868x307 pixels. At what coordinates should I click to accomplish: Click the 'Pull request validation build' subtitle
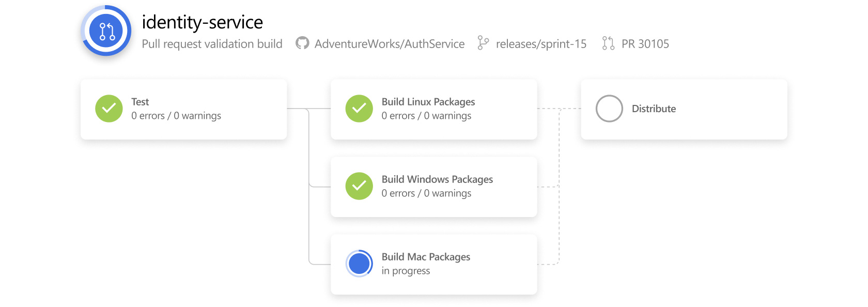[x=212, y=44]
